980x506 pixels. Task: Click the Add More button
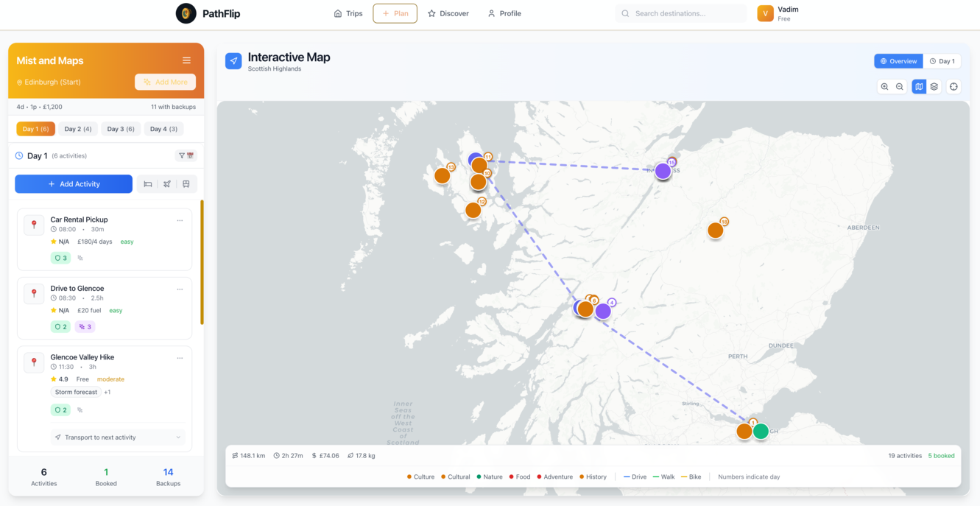165,82
